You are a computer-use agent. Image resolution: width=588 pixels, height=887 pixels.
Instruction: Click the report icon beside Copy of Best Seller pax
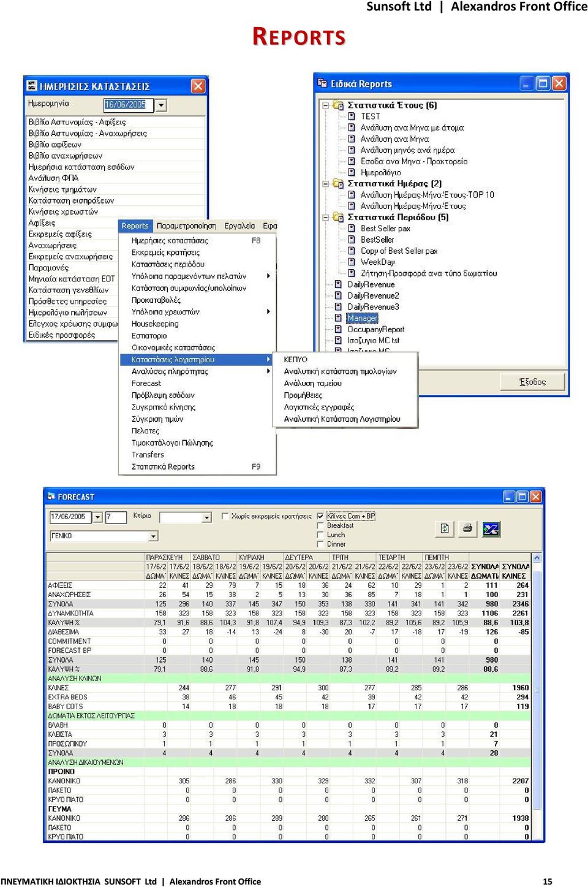[x=352, y=251]
